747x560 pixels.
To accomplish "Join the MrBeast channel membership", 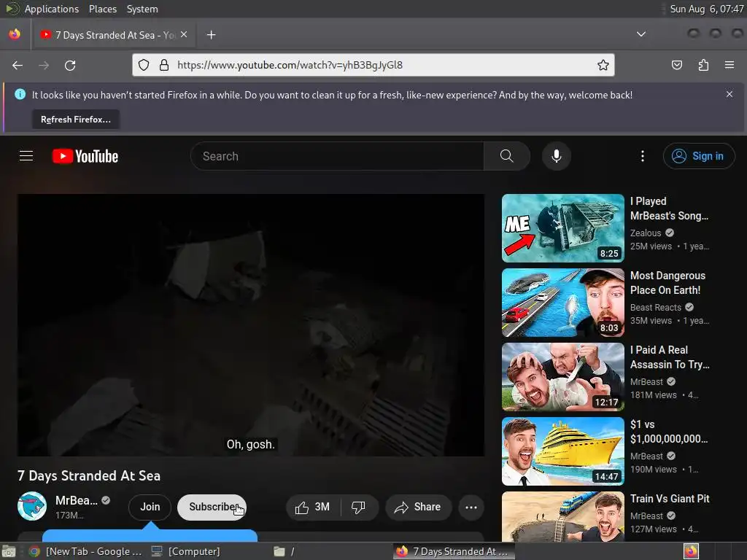I will 150,507.
